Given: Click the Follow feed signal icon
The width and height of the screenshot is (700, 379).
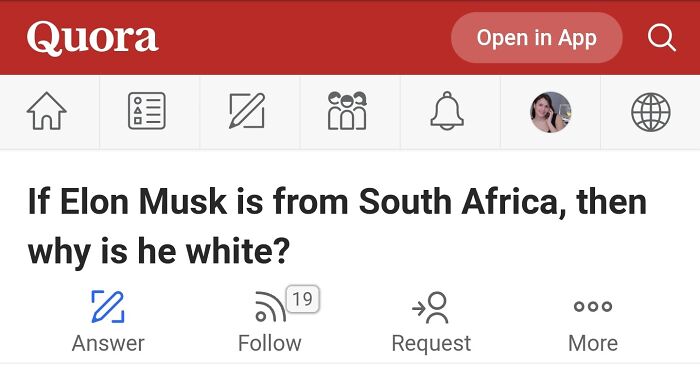Looking at the screenshot, I should 270,307.
